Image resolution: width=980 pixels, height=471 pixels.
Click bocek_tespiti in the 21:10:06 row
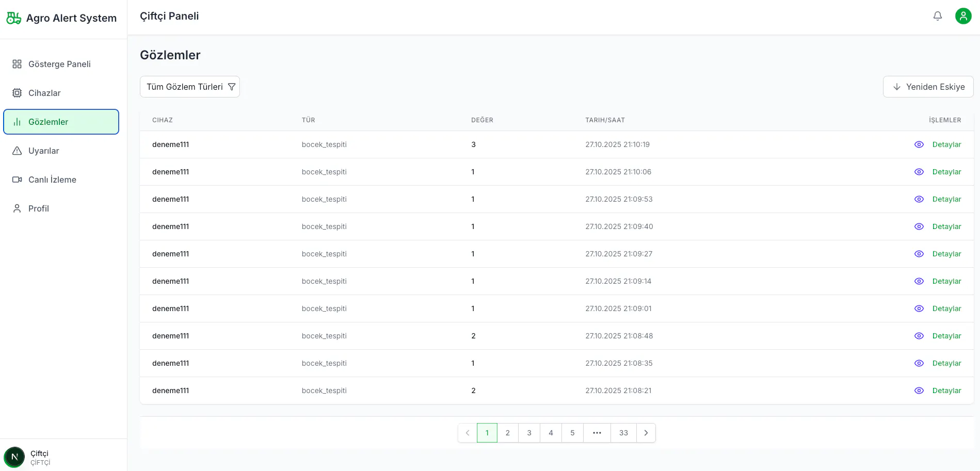[324, 172]
